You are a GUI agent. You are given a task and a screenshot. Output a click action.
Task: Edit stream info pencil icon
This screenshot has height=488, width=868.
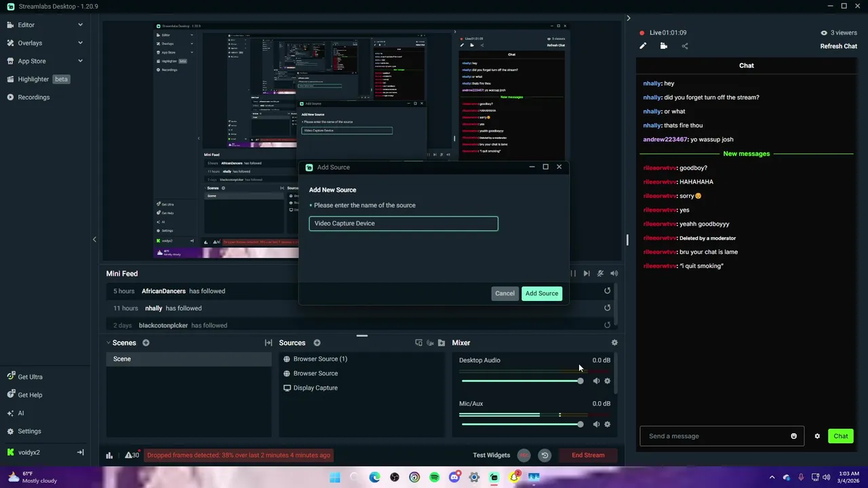click(643, 46)
